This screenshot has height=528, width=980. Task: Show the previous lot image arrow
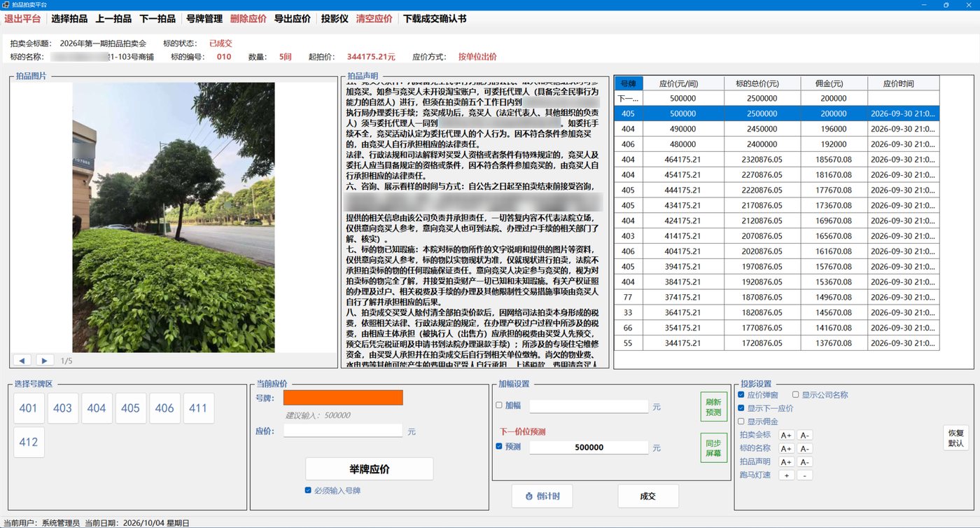click(x=22, y=361)
